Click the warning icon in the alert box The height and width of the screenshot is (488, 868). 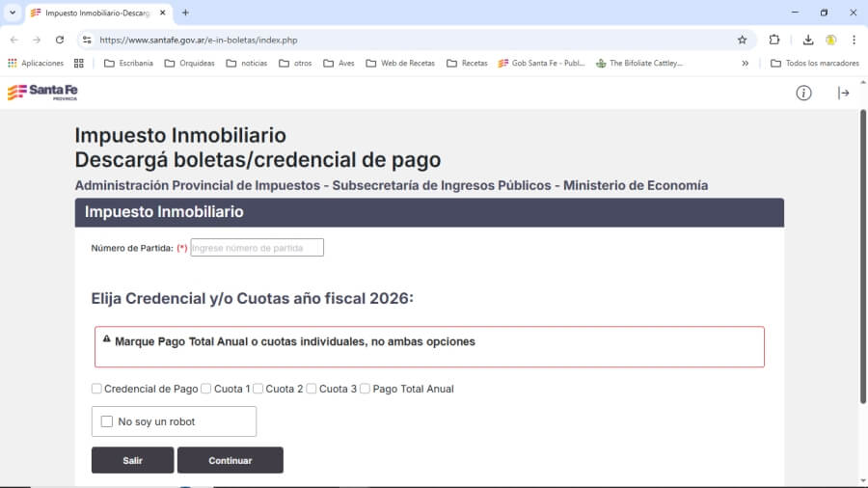(x=107, y=339)
